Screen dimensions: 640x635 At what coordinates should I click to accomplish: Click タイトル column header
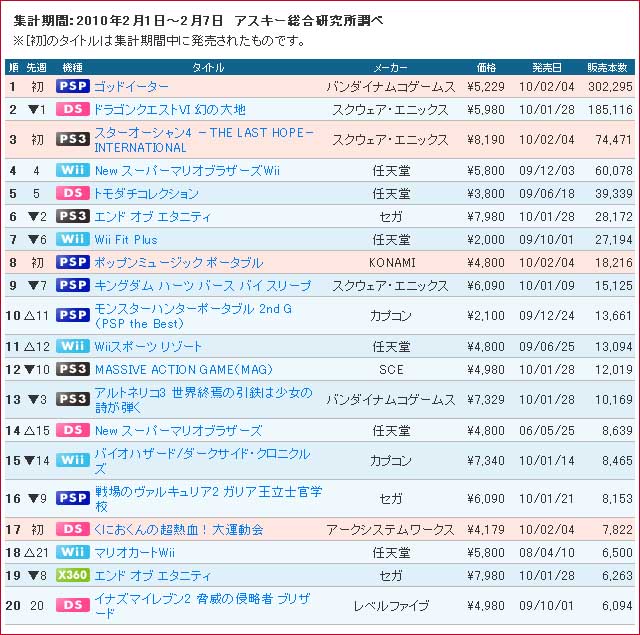click(208, 67)
